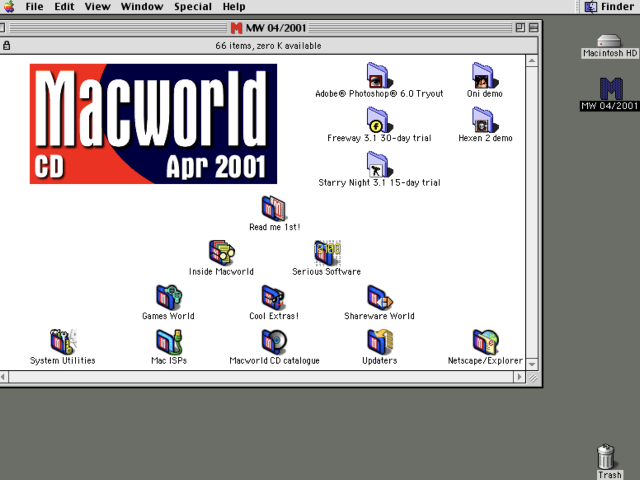
Task: Open the Serious Software folder
Action: [327, 253]
